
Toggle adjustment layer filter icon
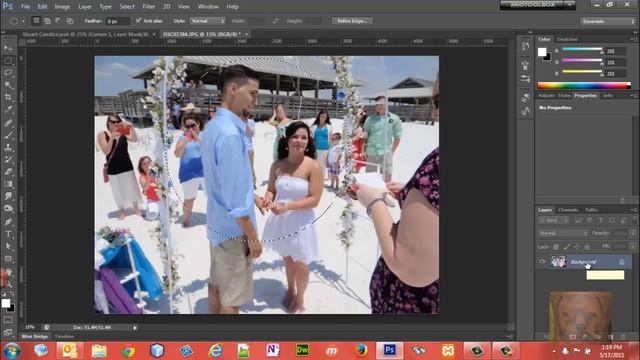(x=589, y=220)
